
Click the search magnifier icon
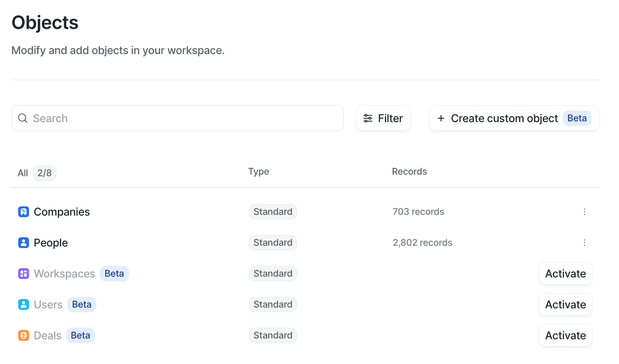click(23, 118)
